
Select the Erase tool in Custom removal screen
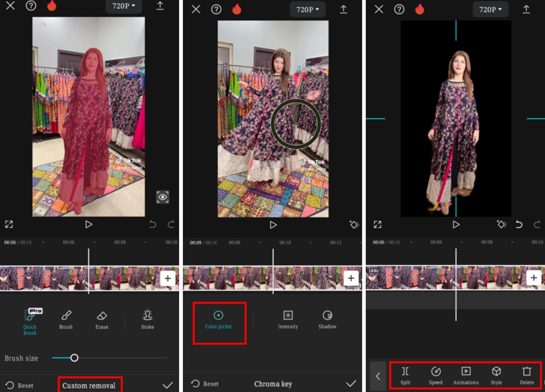pyautogui.click(x=102, y=320)
